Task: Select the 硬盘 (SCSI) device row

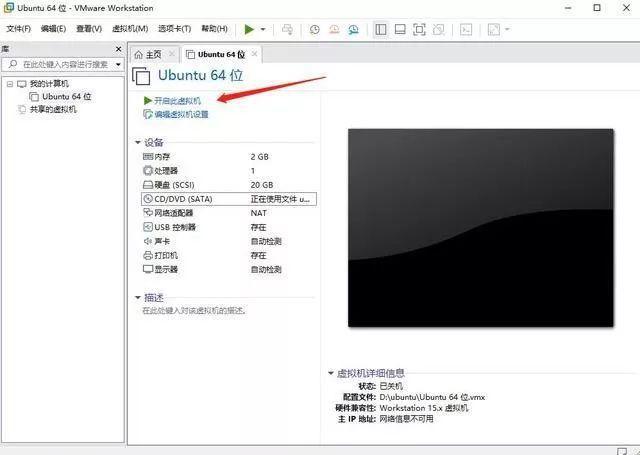Action: 229,185
